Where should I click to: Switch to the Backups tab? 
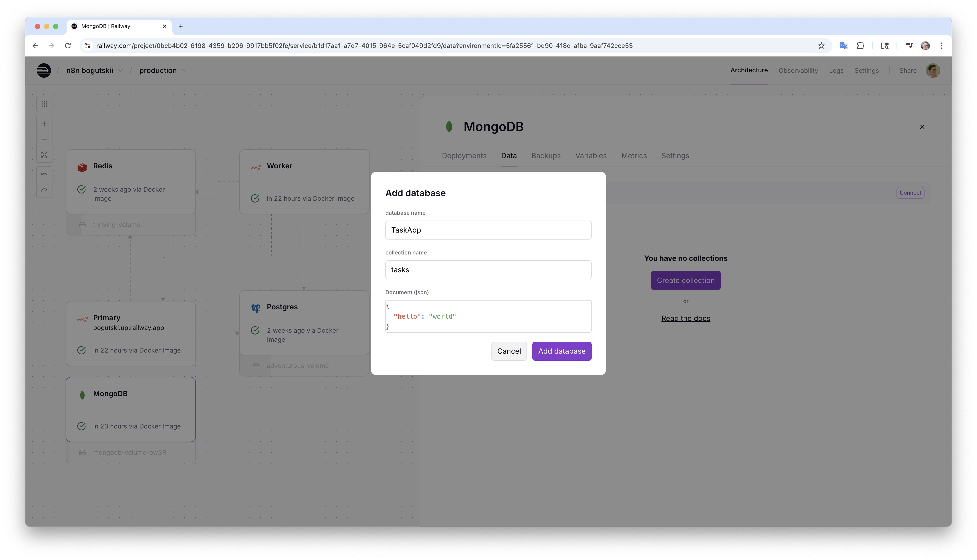(546, 156)
